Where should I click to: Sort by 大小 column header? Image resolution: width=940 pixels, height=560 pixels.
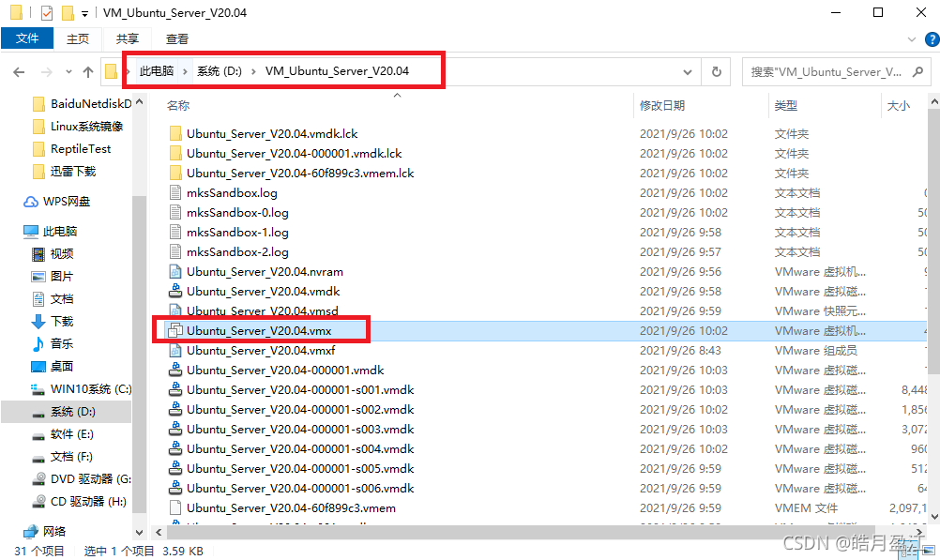898,105
